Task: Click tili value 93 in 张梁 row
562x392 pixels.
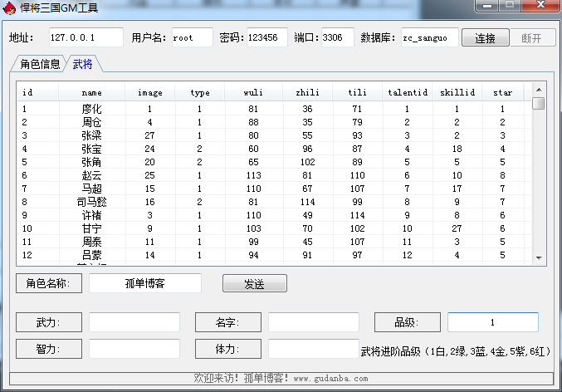Action: (x=357, y=135)
